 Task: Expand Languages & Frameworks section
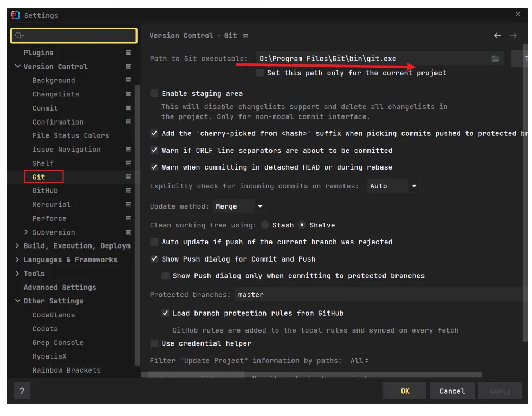click(17, 259)
